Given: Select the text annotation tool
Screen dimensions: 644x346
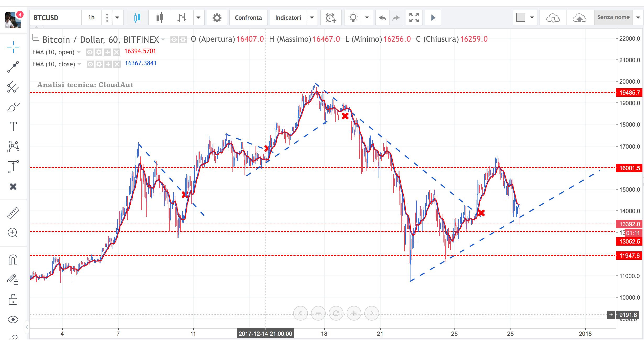Looking at the screenshot, I should (13, 127).
